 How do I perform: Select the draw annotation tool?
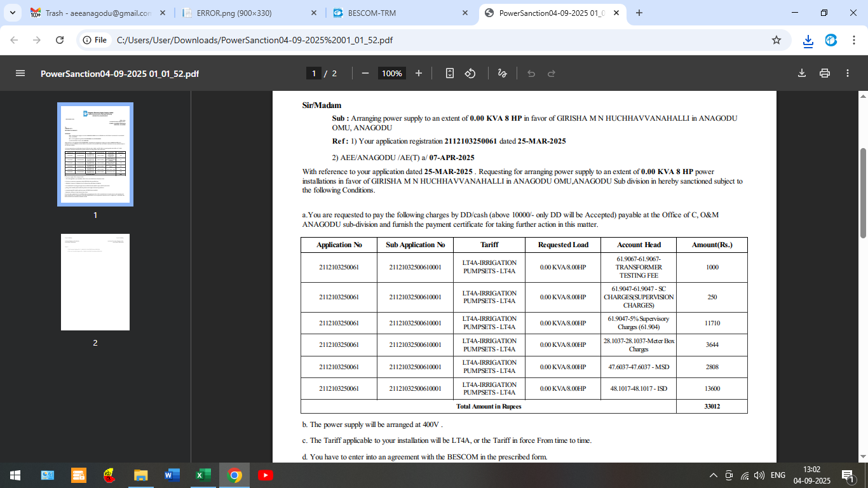502,73
